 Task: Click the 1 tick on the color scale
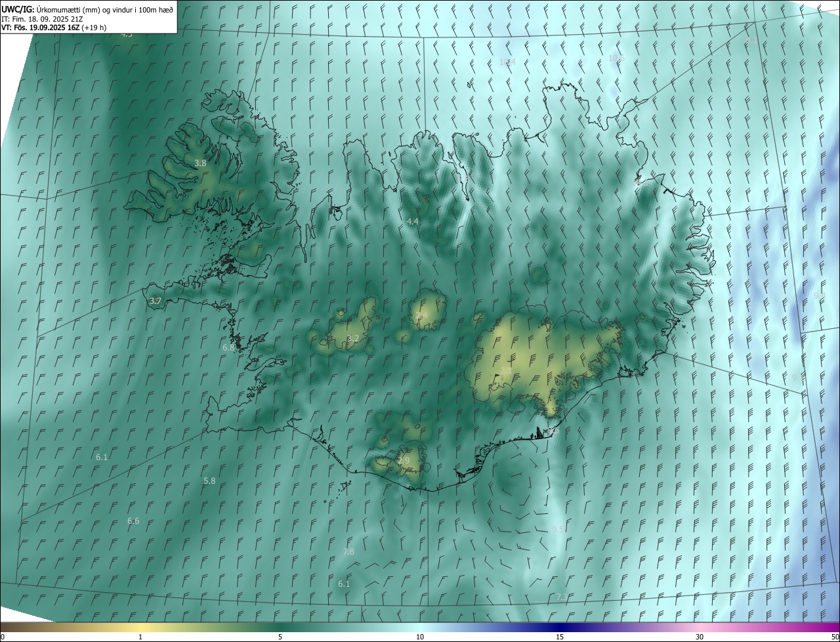pyautogui.click(x=140, y=637)
